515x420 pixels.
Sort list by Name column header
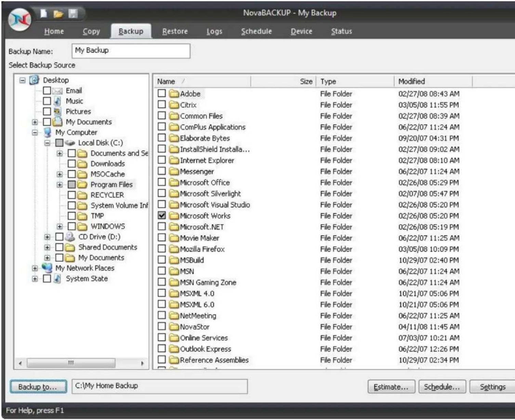202,81
